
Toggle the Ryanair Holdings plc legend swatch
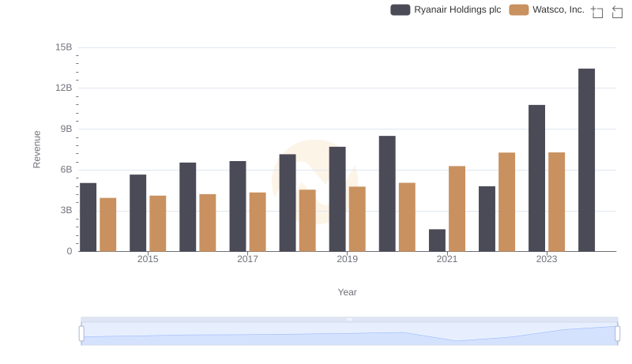(x=401, y=9)
